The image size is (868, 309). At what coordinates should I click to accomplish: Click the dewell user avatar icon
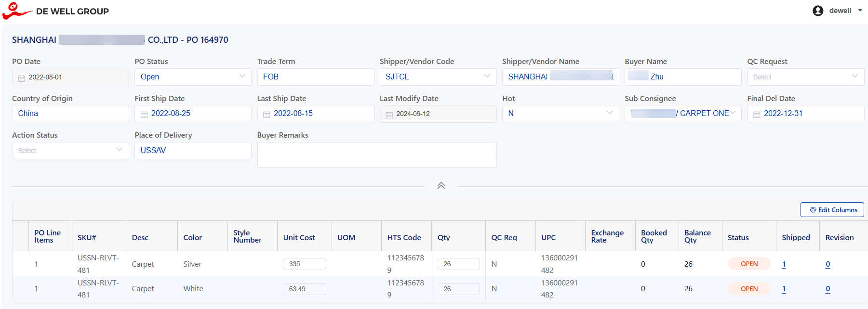[817, 11]
